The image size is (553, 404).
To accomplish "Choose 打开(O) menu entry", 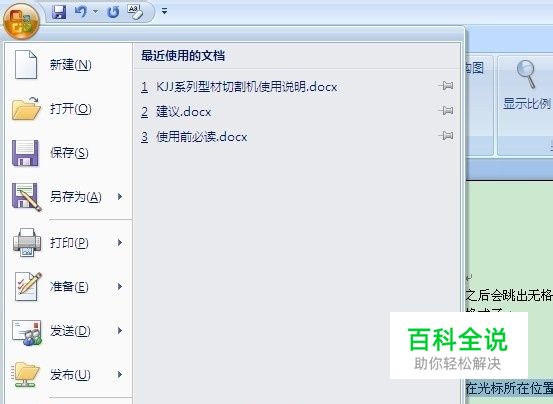I will point(70,109).
